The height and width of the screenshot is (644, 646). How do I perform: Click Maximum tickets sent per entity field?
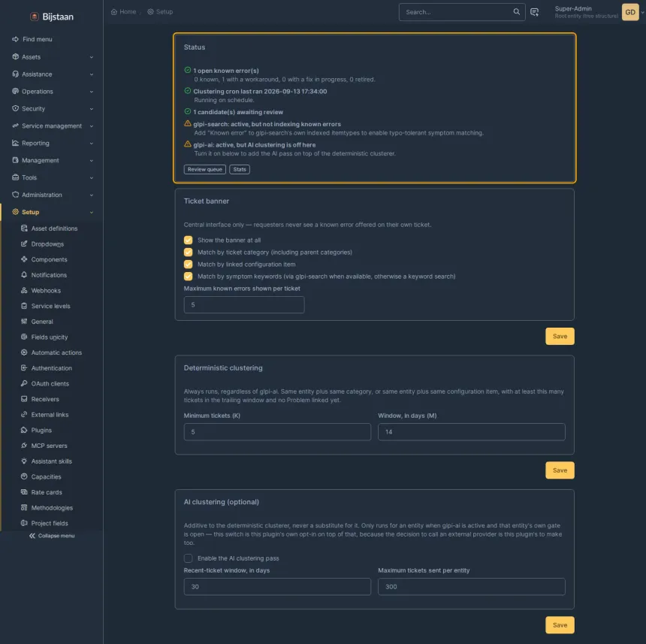click(471, 587)
